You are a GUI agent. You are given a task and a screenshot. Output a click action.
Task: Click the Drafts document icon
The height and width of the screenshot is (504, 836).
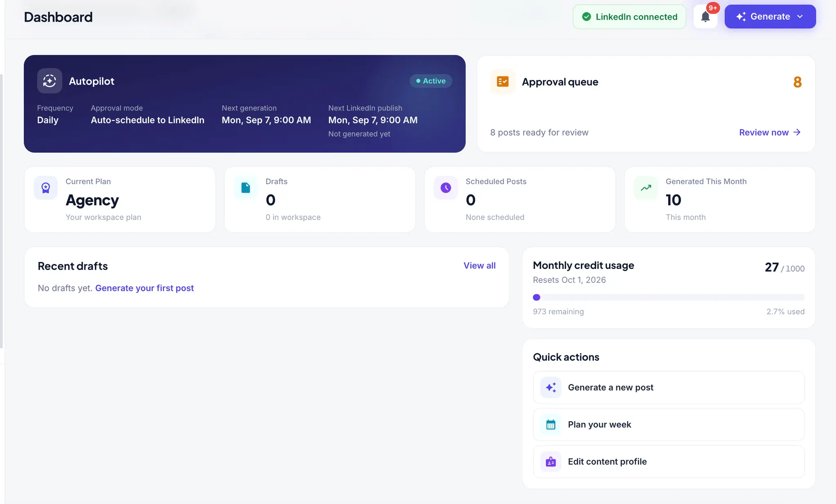tap(246, 188)
